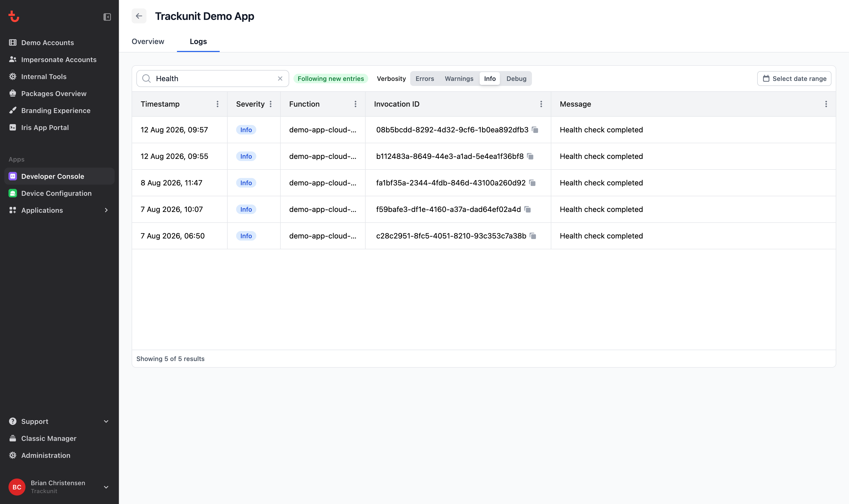This screenshot has height=504, width=849.
Task: Expand the Support menu chevron
Action: (106, 422)
